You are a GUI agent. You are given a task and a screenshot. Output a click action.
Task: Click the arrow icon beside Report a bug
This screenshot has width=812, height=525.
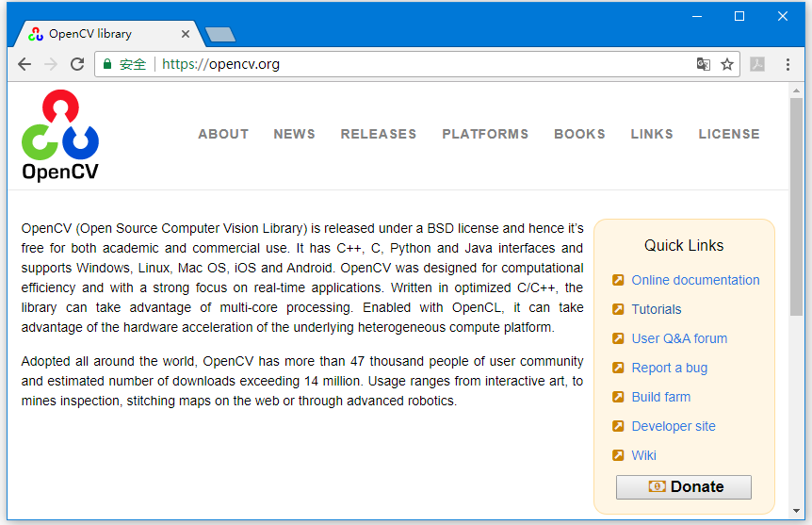coord(618,368)
